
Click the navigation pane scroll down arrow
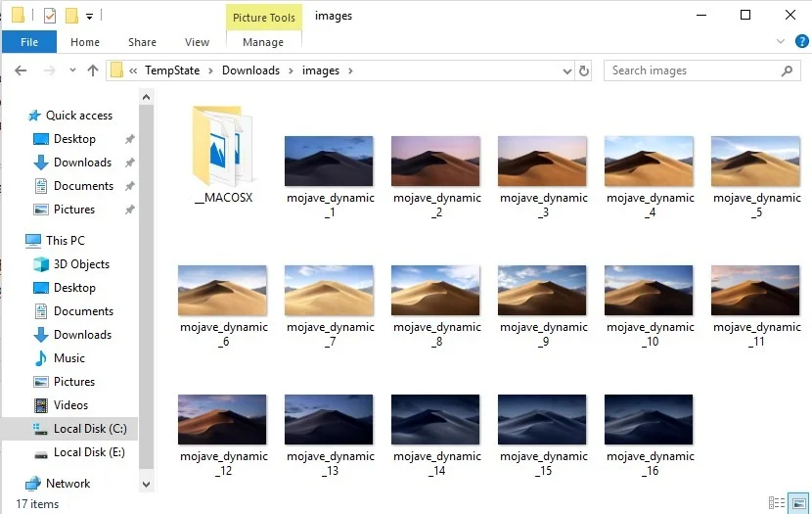point(146,484)
